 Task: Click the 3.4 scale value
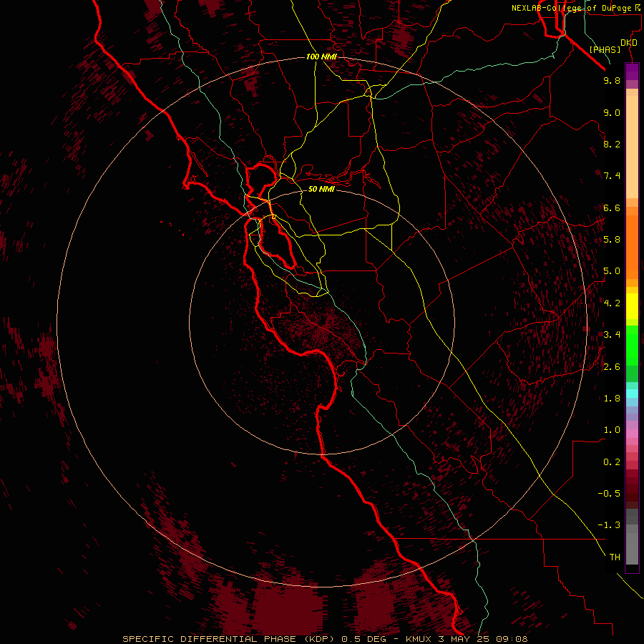click(612, 335)
